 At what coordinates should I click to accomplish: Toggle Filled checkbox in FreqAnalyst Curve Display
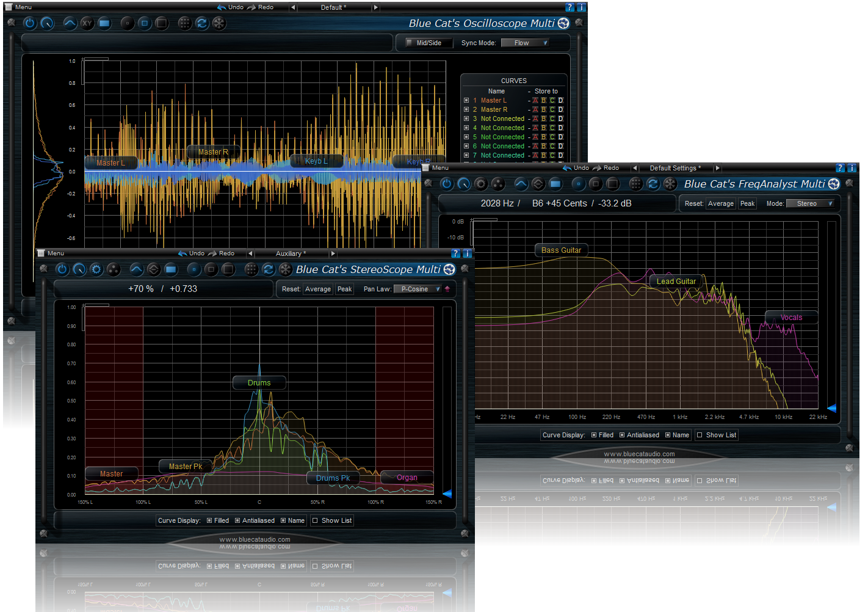594,435
